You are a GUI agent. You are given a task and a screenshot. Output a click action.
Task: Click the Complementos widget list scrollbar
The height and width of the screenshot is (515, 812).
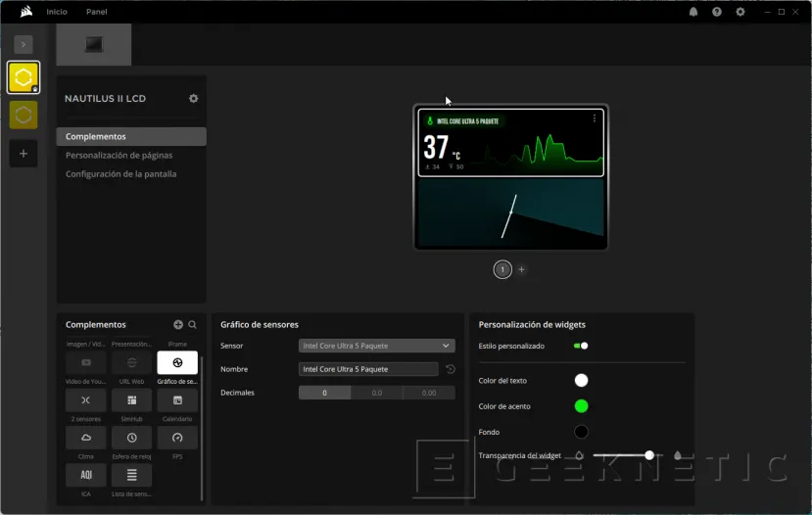(202, 428)
